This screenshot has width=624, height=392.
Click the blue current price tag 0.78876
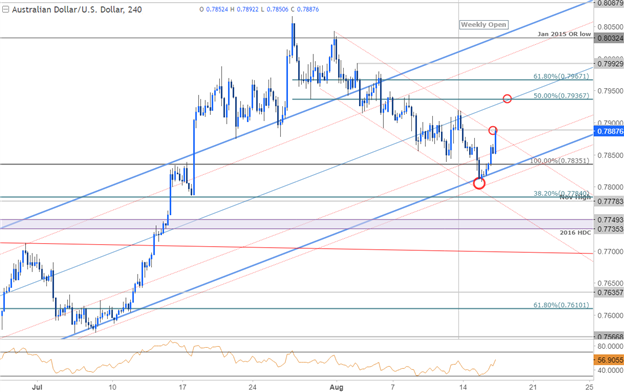tap(609, 131)
